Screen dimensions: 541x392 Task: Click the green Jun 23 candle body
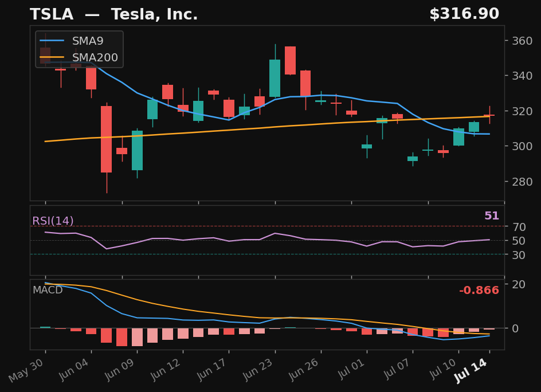[x=275, y=79]
